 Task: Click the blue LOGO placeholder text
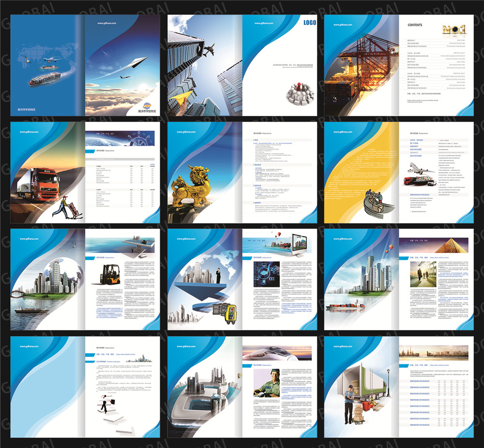click(x=310, y=22)
